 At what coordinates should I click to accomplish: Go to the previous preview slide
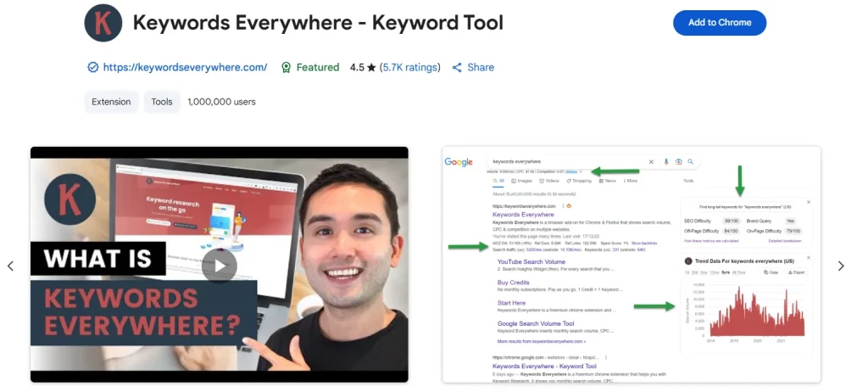click(x=10, y=266)
